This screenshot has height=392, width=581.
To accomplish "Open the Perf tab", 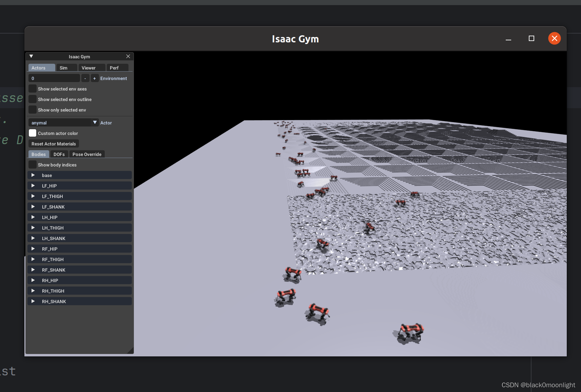I will click(x=117, y=68).
